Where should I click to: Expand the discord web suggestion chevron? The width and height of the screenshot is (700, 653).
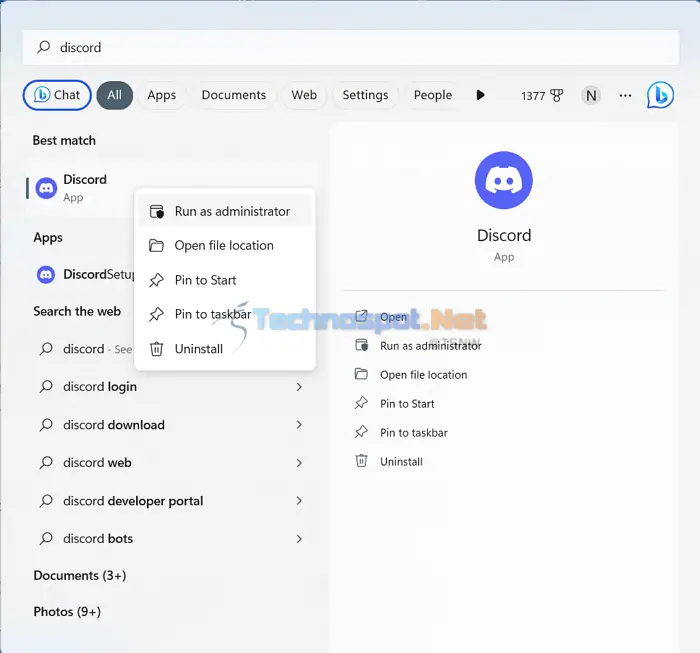pos(299,463)
